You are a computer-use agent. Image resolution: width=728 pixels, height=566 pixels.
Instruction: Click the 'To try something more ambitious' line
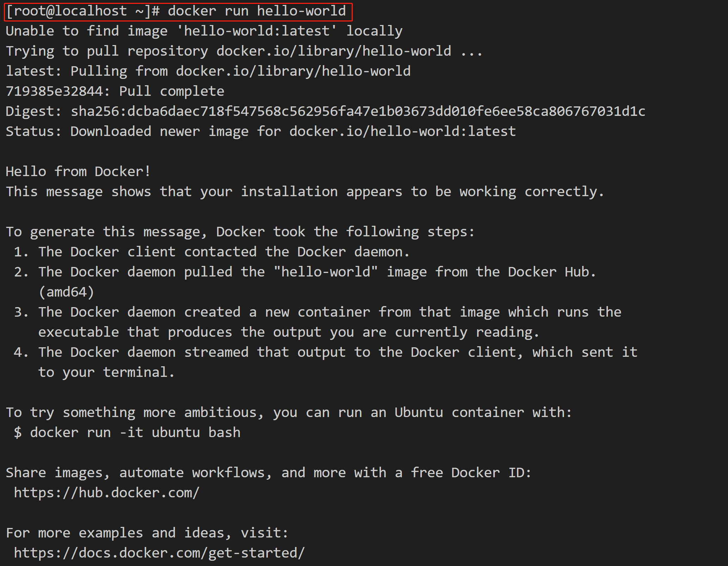pyautogui.click(x=289, y=412)
